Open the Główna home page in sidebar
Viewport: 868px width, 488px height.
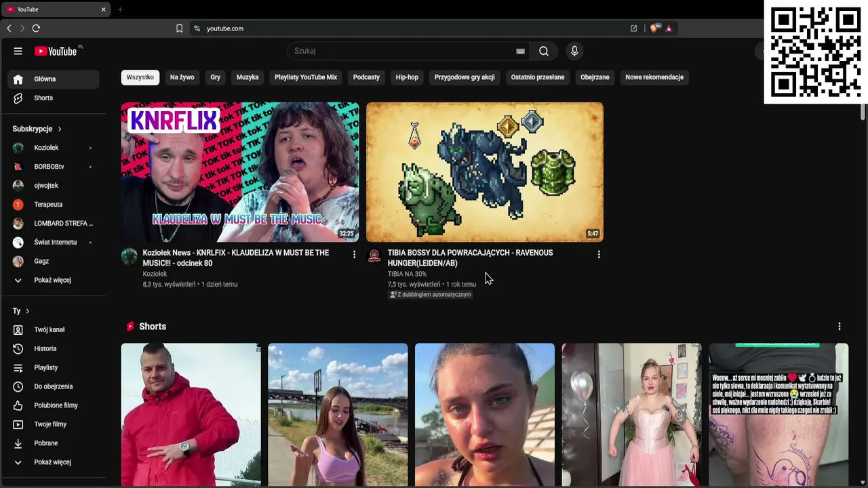click(x=54, y=79)
